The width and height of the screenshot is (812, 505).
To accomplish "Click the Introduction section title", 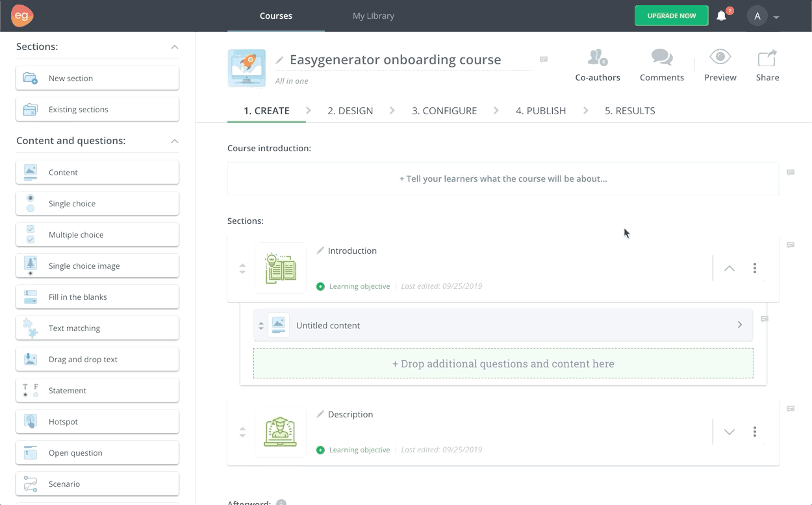I will pyautogui.click(x=352, y=251).
